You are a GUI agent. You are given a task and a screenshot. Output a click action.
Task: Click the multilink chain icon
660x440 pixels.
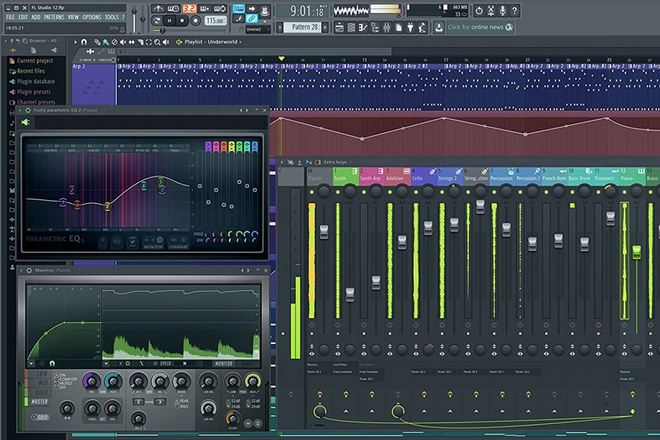[251, 19]
